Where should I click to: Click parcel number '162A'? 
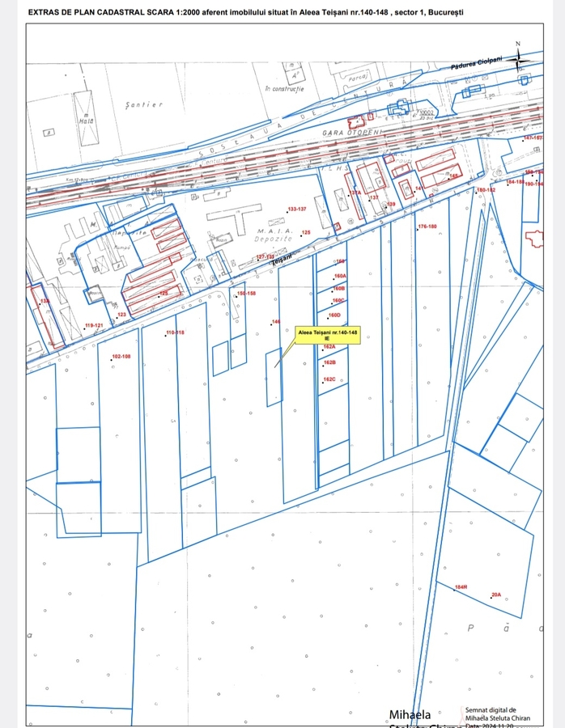coord(329,347)
